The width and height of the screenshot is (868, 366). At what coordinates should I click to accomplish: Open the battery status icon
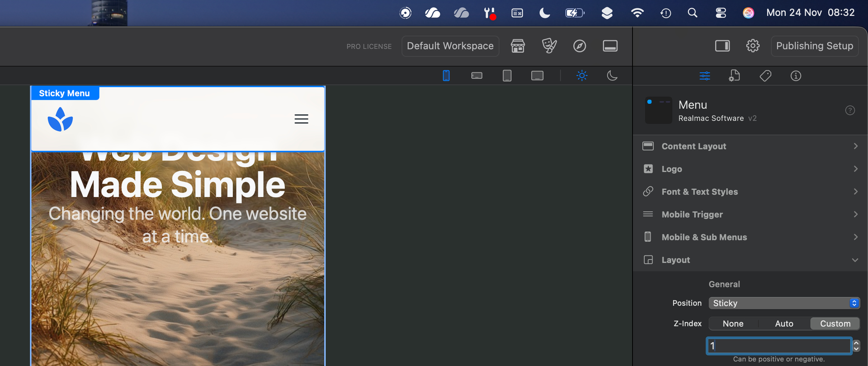[575, 13]
